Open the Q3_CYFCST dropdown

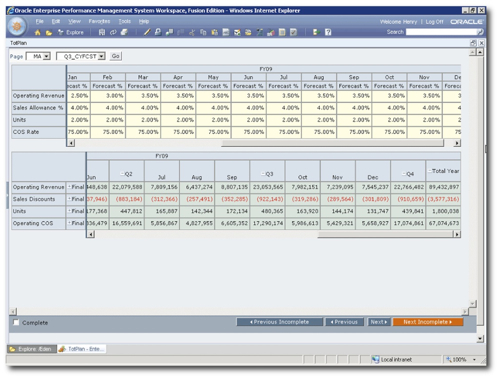point(101,56)
